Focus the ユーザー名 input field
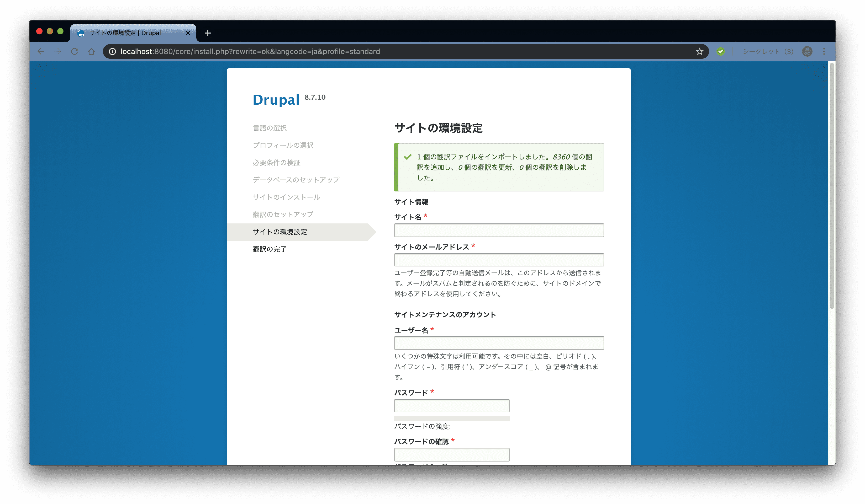 [x=499, y=343]
